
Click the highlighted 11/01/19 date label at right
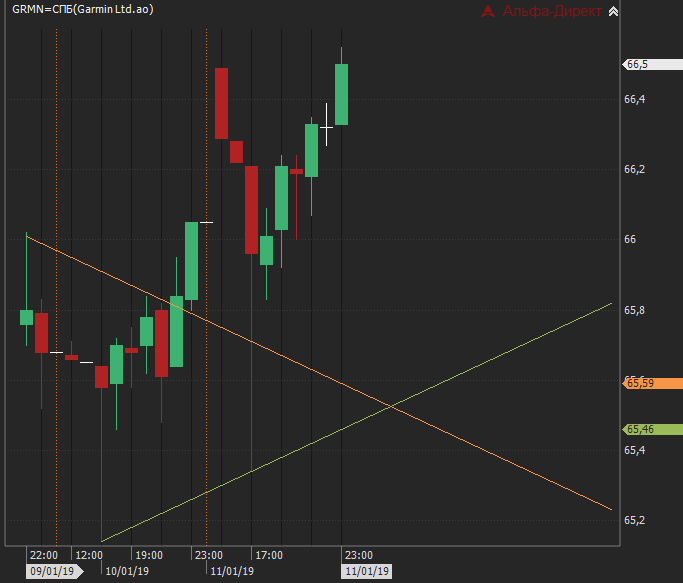coord(366,571)
